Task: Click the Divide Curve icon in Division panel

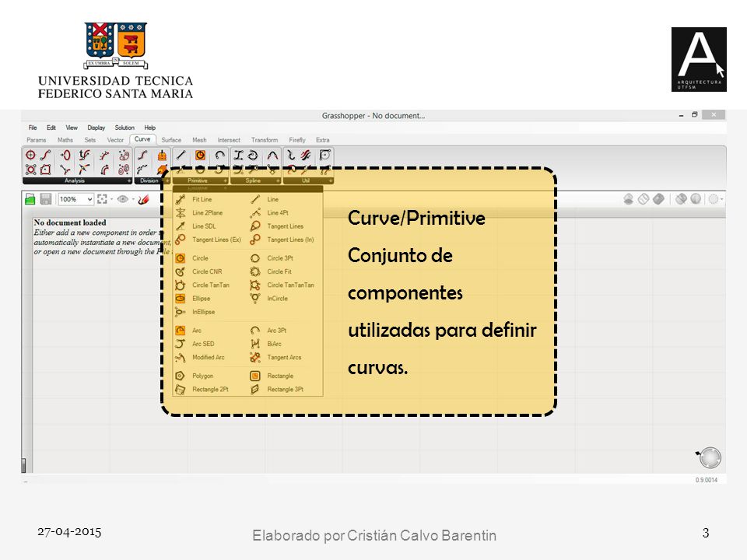Action: (x=142, y=155)
